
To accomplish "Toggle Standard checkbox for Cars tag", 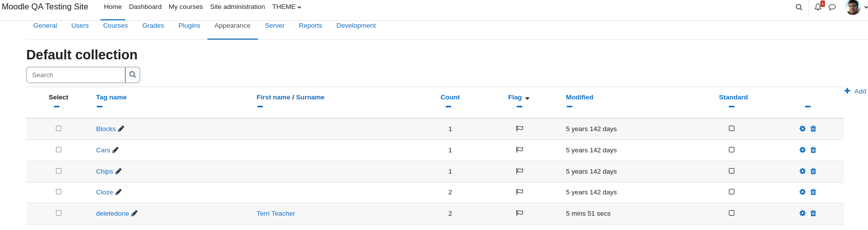I will click(x=731, y=149).
